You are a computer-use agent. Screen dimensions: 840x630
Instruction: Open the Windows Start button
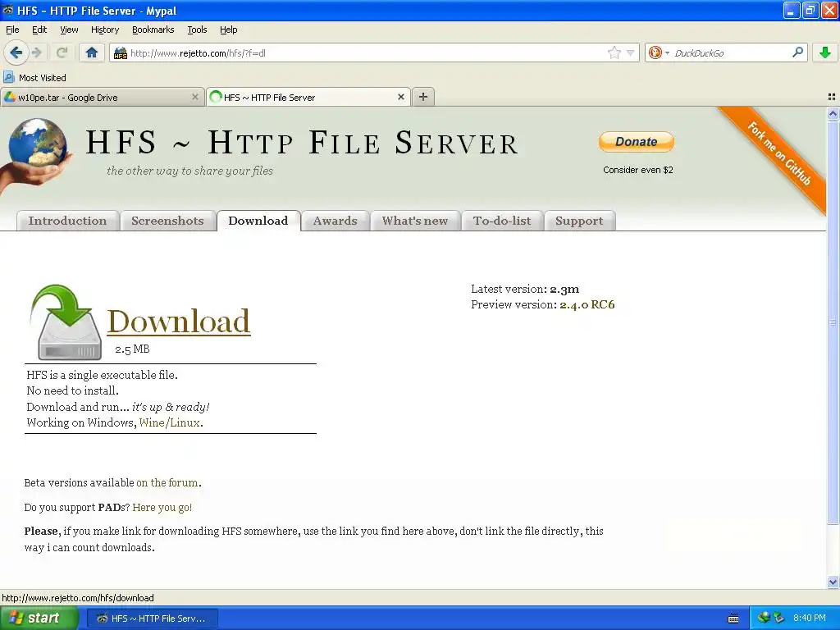39,619
